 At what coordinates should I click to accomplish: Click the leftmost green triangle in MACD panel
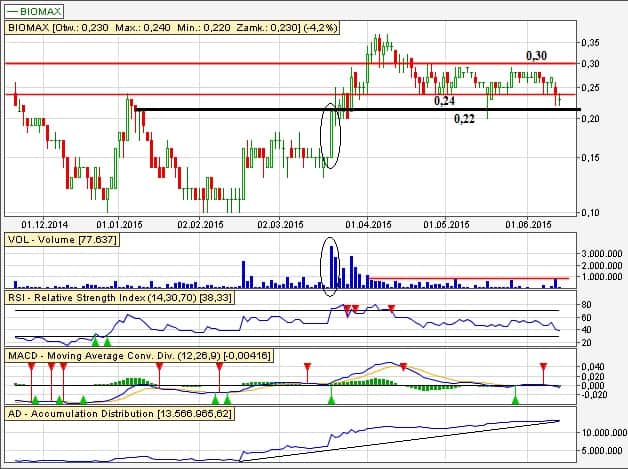pos(35,399)
